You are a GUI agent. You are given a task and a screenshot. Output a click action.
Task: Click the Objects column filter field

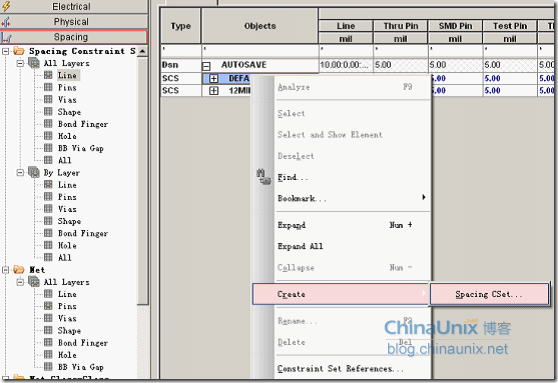[x=260, y=51]
